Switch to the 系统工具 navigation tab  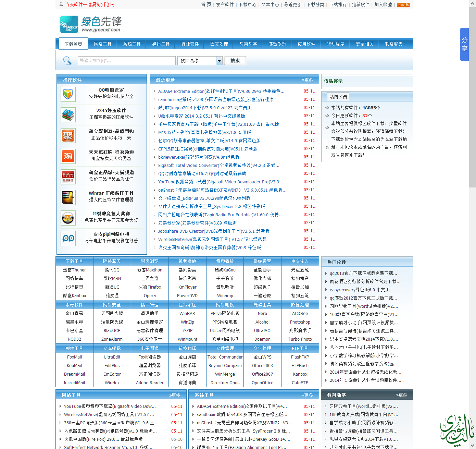point(132,44)
